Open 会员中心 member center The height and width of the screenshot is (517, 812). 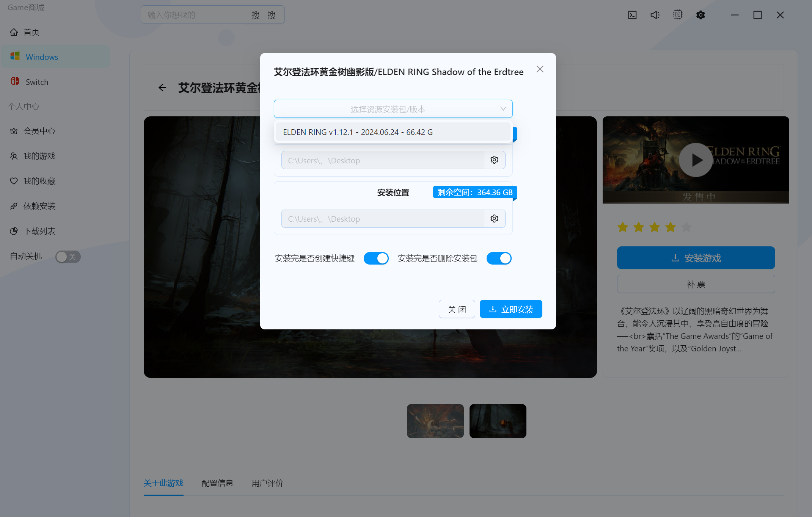point(56,131)
